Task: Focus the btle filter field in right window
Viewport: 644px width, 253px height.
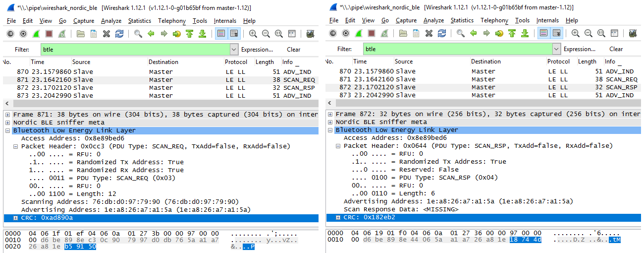Action: 457,49
